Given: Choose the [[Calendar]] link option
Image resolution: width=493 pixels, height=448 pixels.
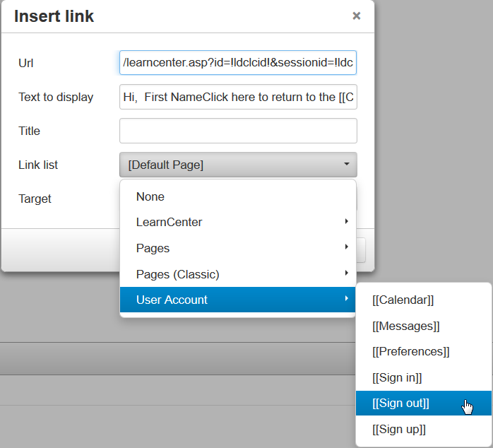Looking at the screenshot, I should point(403,300).
